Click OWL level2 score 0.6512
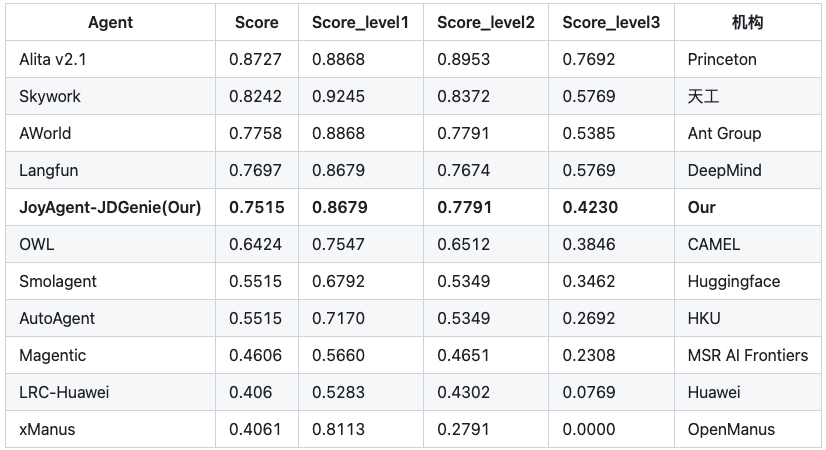The width and height of the screenshot is (826, 450). coord(464,244)
